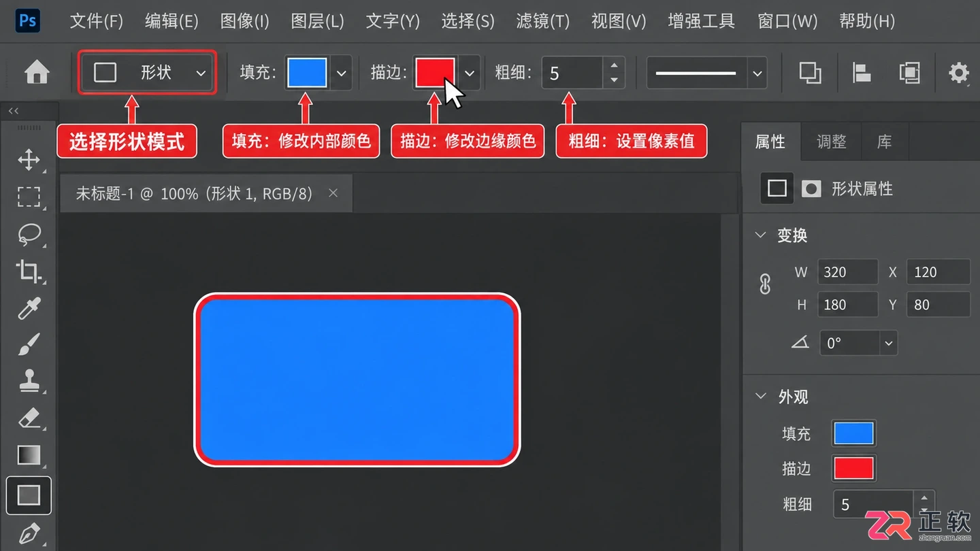Click the Photoshop Ps logo
This screenshot has height=551, width=980.
[29, 21]
